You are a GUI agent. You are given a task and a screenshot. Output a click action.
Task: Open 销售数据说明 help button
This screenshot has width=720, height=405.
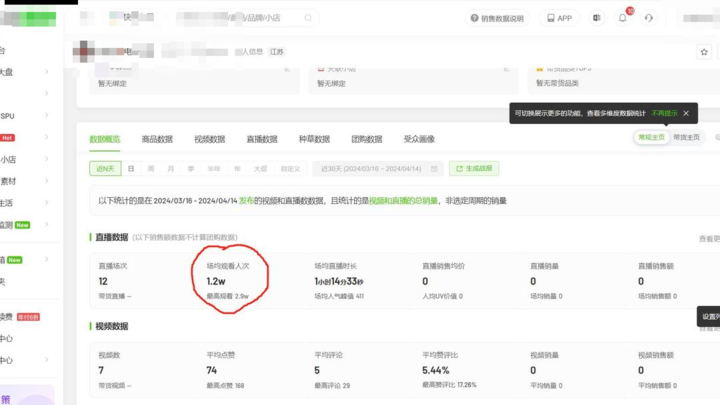498,18
